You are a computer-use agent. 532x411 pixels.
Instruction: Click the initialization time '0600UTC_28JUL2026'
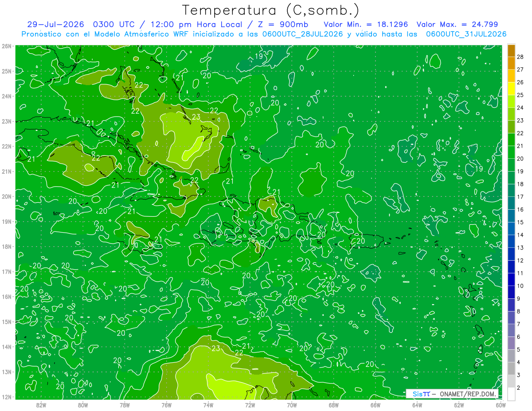tap(302, 34)
